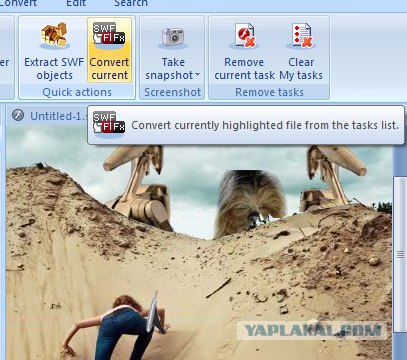Click the Convert current button
This screenshot has width=407, height=360.
pyautogui.click(x=109, y=50)
